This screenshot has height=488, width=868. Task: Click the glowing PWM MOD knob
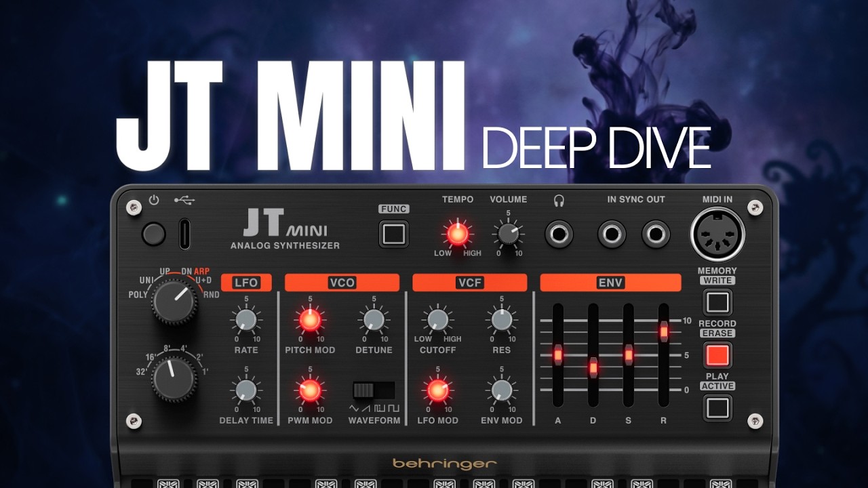point(310,390)
